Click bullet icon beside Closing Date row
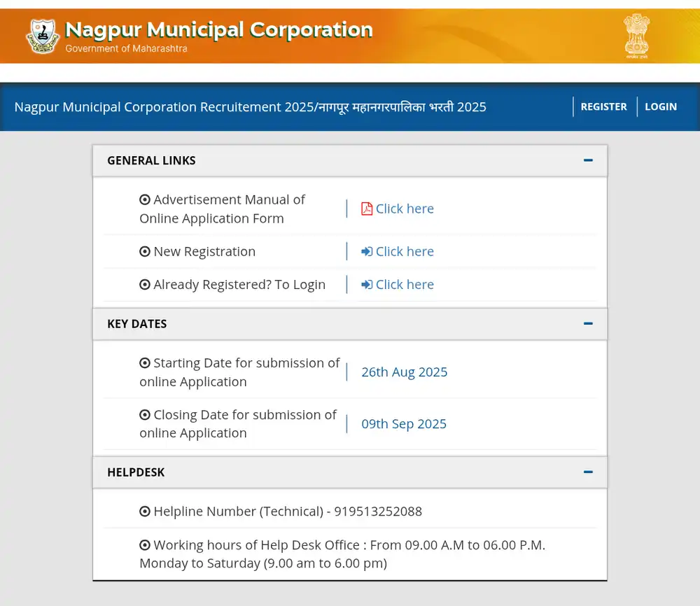 (145, 414)
